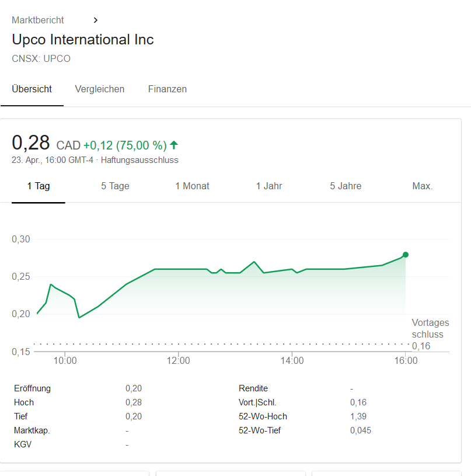Open the Finanzen tab
471x476 pixels.
click(168, 89)
